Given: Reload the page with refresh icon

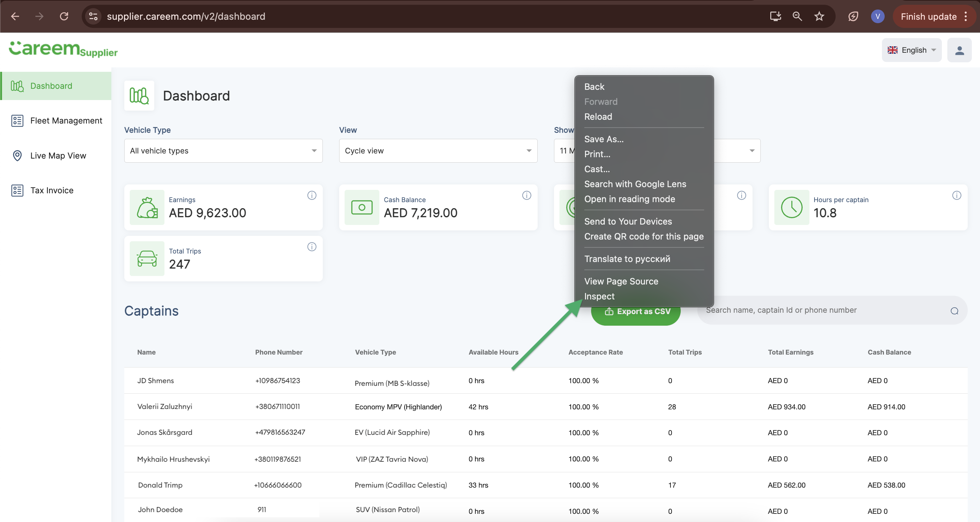Looking at the screenshot, I should [64, 16].
